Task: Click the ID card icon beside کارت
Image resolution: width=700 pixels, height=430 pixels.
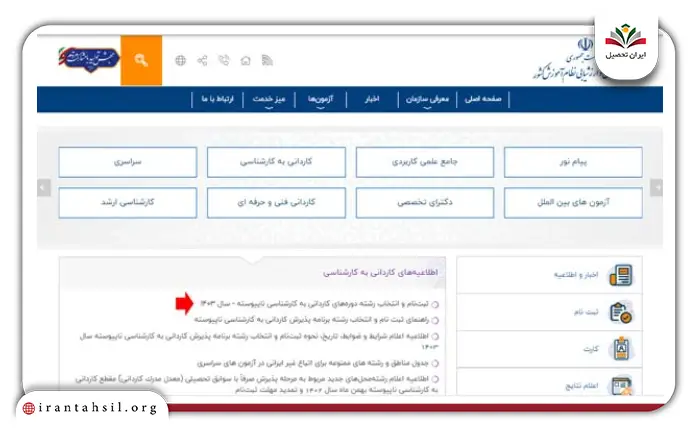Action: [x=621, y=349]
